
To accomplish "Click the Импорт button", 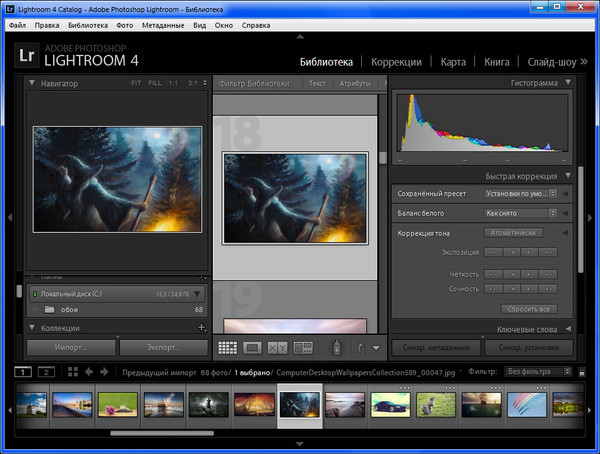I will tap(69, 348).
